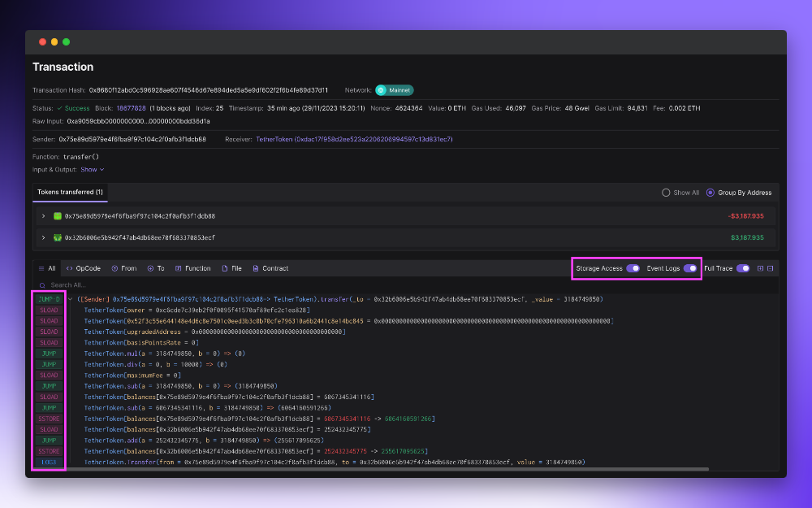Open the Input & Output Show dropdown
This screenshot has width=812, height=508.
pyautogui.click(x=89, y=169)
